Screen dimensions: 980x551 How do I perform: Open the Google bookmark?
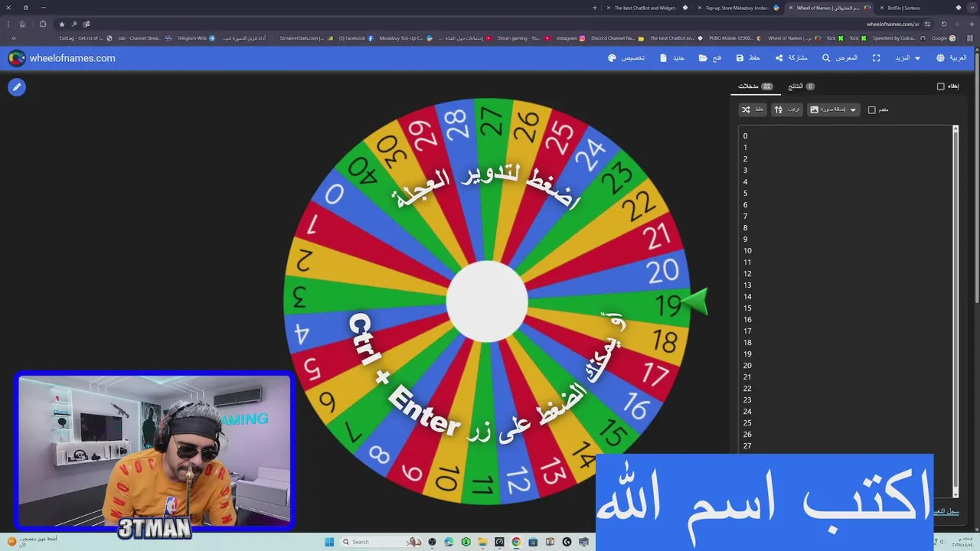click(x=943, y=38)
